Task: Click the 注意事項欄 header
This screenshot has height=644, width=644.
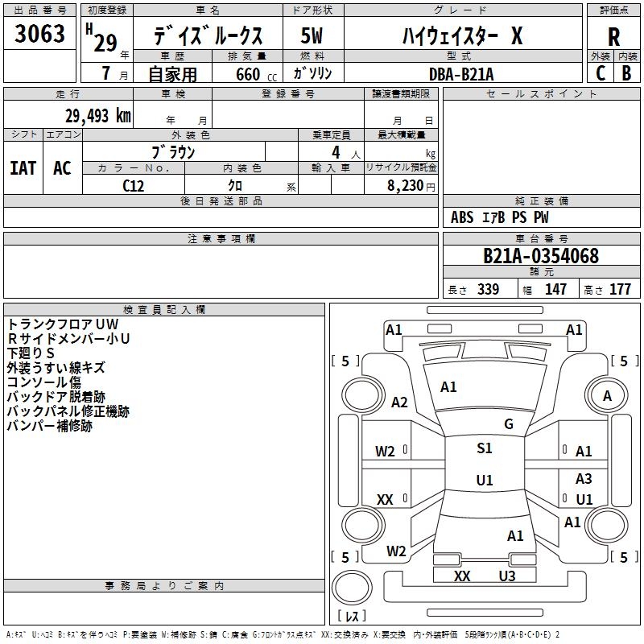Action: [221, 238]
